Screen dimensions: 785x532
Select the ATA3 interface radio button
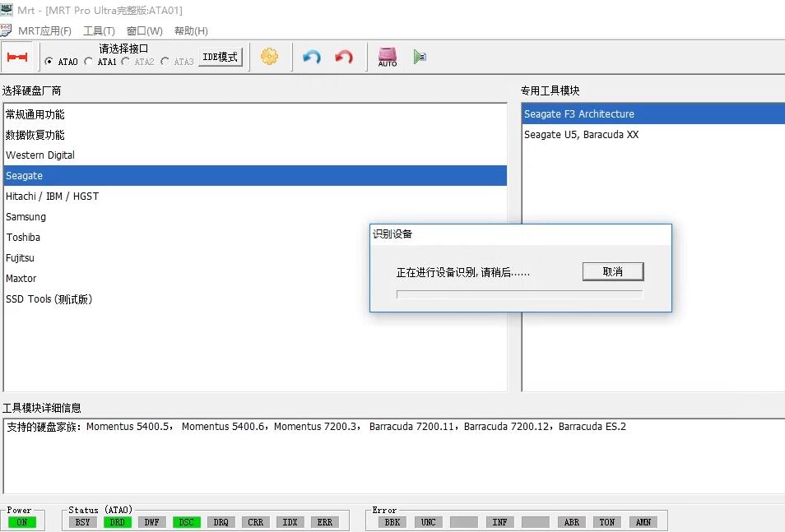[x=165, y=62]
